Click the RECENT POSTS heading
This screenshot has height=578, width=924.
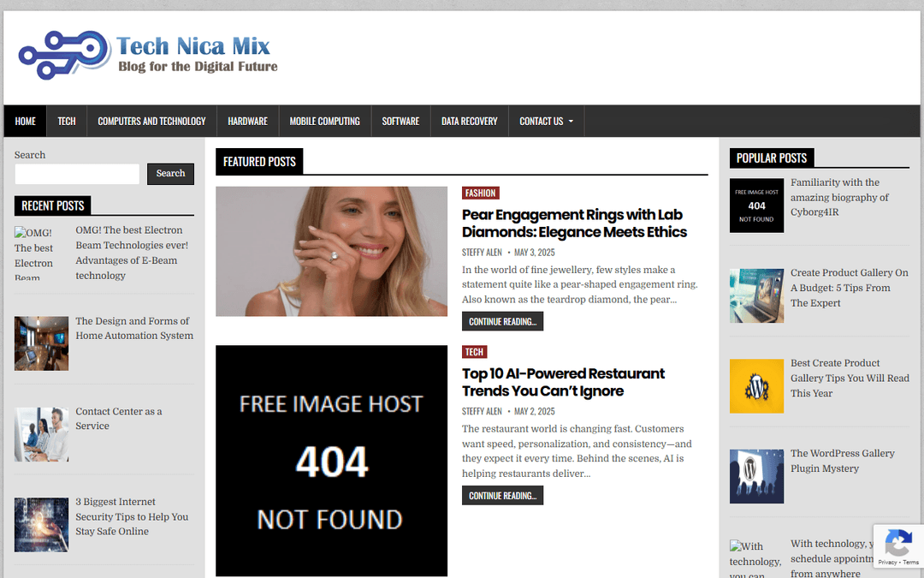pyautogui.click(x=52, y=206)
